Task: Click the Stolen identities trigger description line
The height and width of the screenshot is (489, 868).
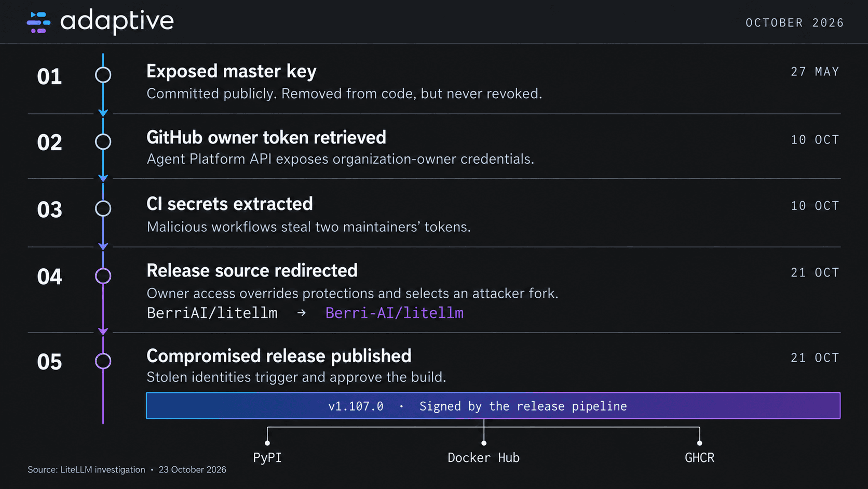Action: pos(296,377)
